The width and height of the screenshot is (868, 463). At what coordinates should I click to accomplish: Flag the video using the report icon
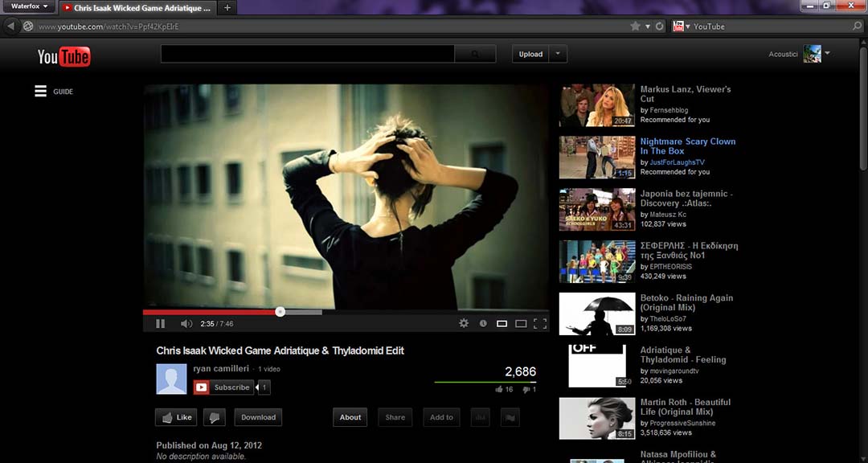(510, 417)
